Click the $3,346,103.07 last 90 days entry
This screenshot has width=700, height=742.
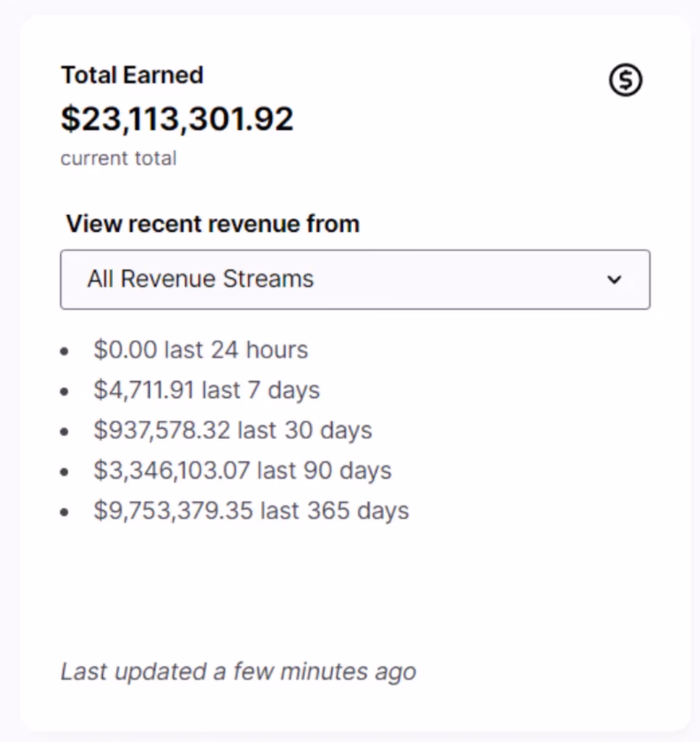242,470
